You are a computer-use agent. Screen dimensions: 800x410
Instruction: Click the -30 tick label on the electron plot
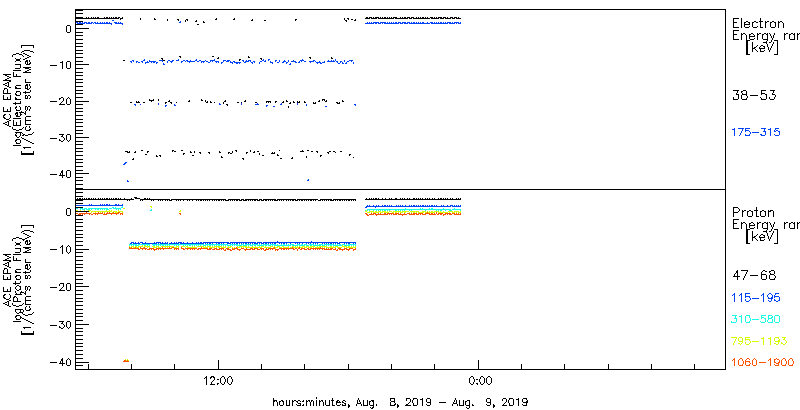pos(60,138)
